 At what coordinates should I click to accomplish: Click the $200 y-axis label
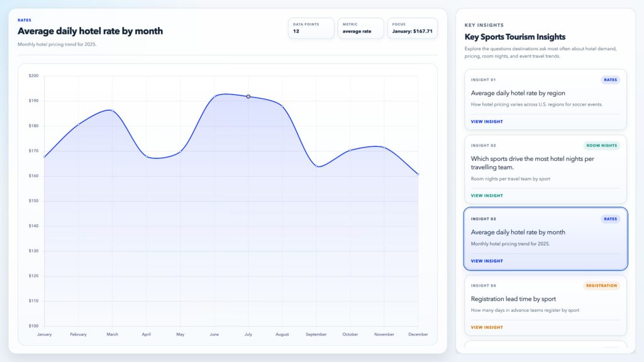coord(33,76)
